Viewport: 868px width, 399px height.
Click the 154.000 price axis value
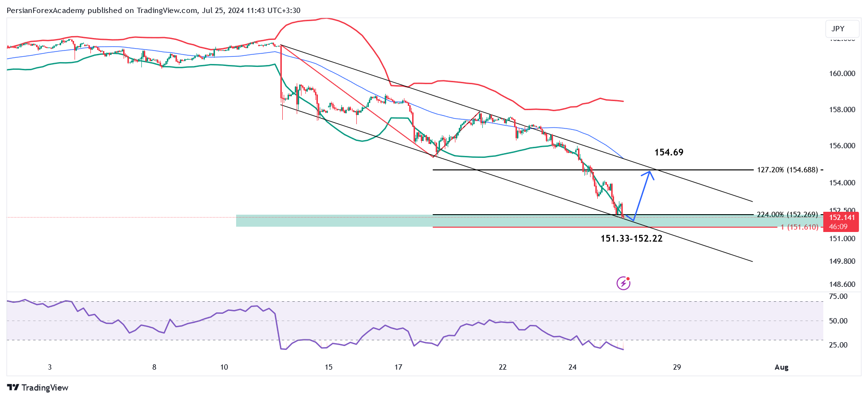pyautogui.click(x=842, y=183)
